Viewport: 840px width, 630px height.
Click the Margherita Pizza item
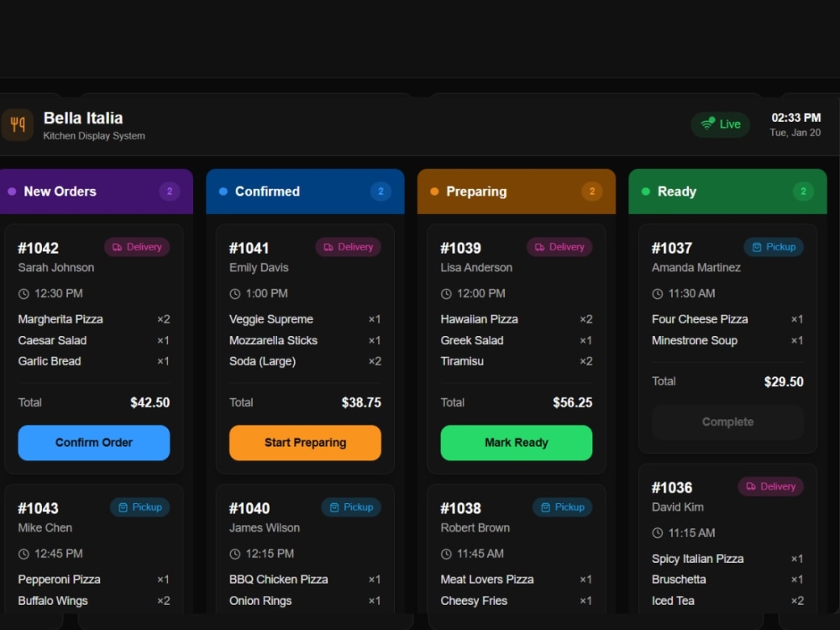point(60,319)
